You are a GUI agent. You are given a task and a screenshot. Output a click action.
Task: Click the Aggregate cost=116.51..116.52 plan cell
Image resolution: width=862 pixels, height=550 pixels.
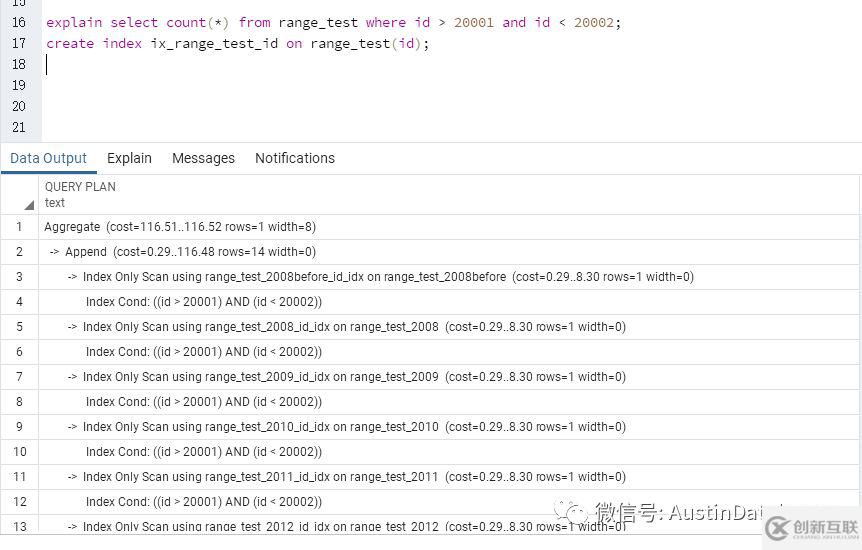pyautogui.click(x=449, y=227)
